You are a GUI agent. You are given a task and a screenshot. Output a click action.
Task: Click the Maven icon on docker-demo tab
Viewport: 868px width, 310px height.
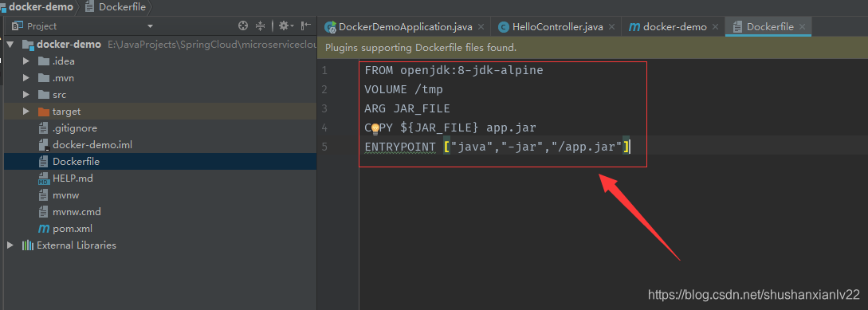click(x=634, y=26)
